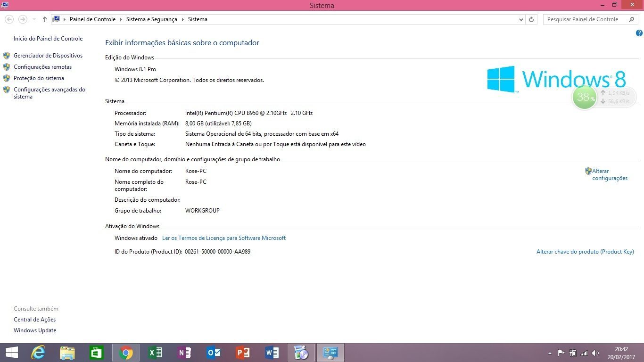Viewport: 644px width, 362px height.
Task: Open Alterar configurações for the computer name
Action: [x=610, y=174]
